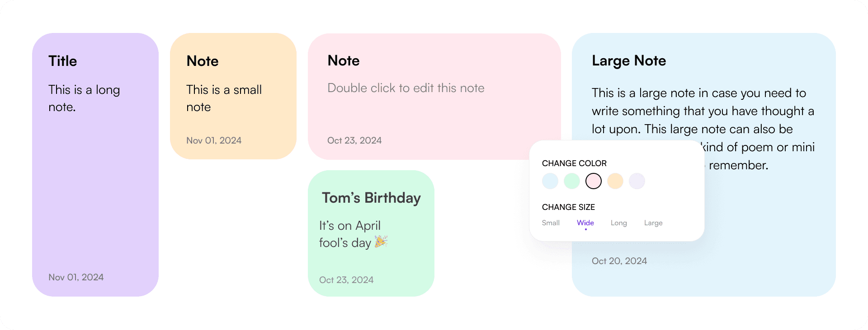Click the party popper emoji
The height and width of the screenshot is (330, 868).
tap(381, 242)
